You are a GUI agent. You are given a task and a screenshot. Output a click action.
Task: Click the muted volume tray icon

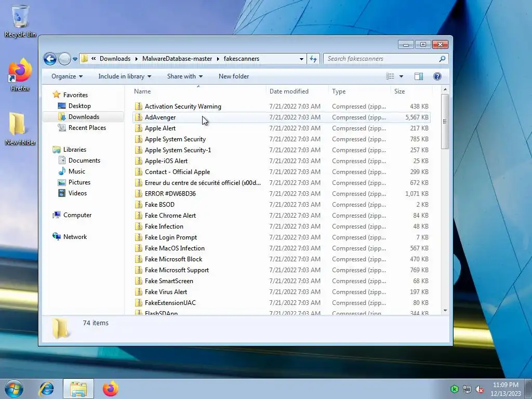(480, 390)
